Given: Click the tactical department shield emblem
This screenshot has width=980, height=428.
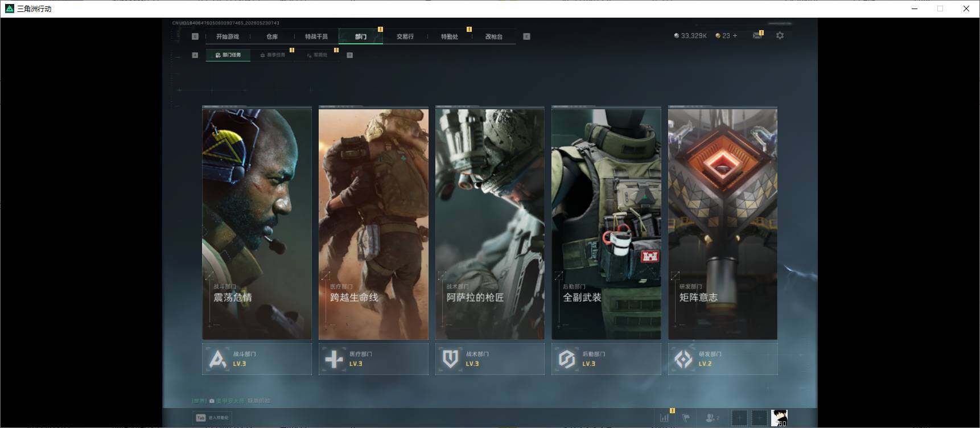Looking at the screenshot, I should coord(451,359).
